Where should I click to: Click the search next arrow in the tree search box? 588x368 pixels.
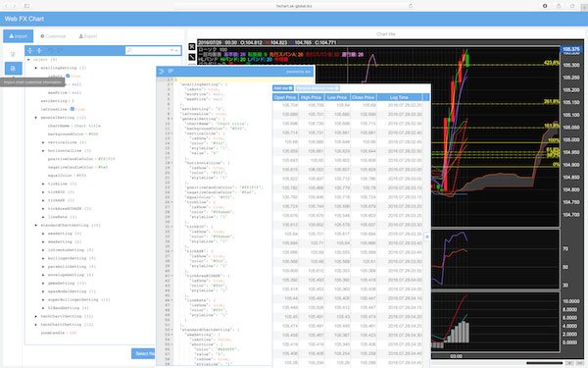(171, 50)
